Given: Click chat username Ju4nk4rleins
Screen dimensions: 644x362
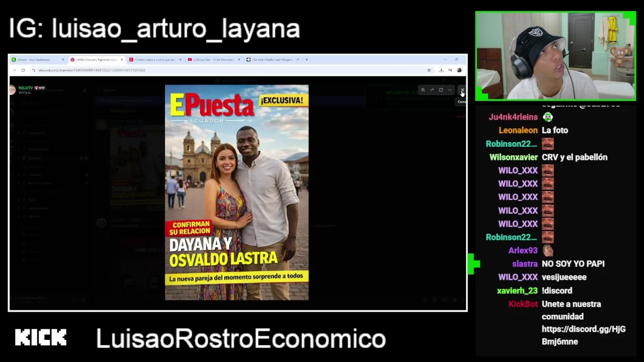Looking at the screenshot, I should (x=513, y=117).
